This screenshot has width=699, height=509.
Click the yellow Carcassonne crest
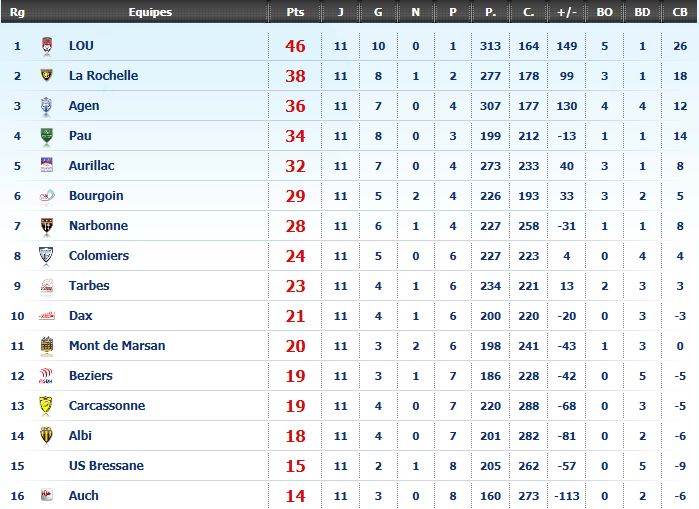46,406
